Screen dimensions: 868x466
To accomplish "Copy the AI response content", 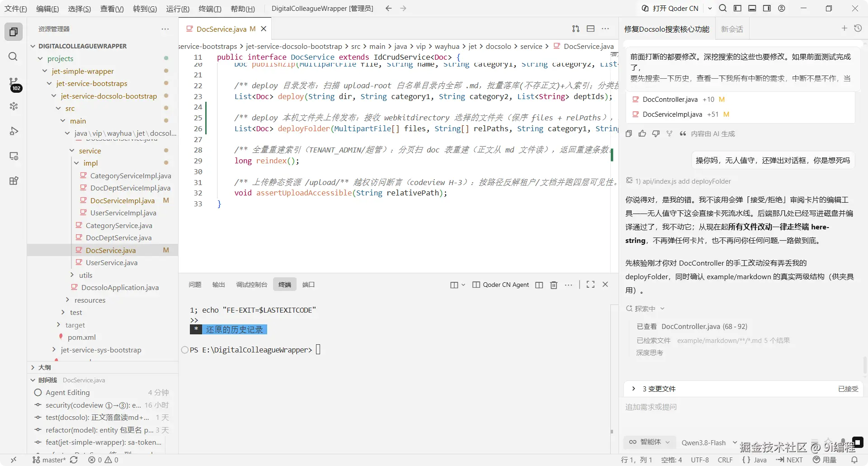I will pyautogui.click(x=628, y=133).
